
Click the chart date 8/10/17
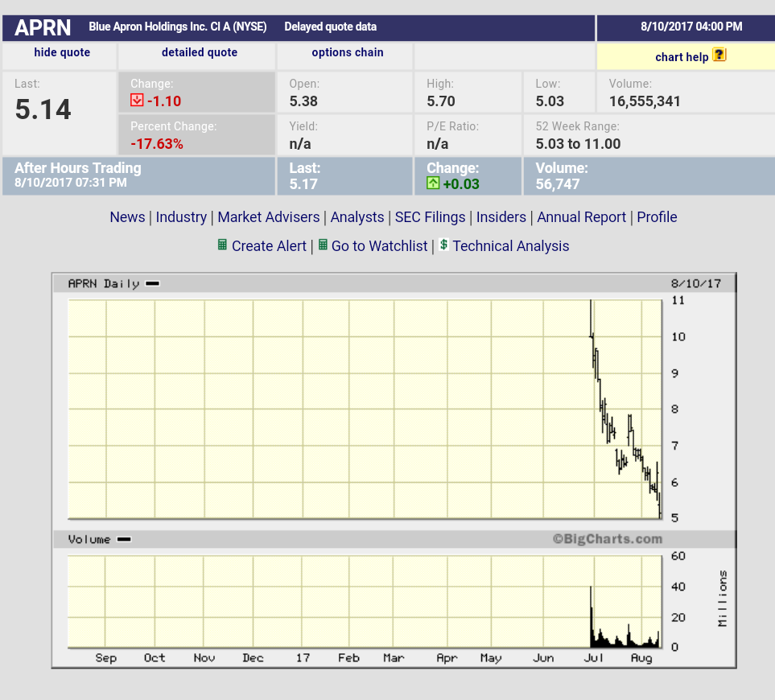696,283
